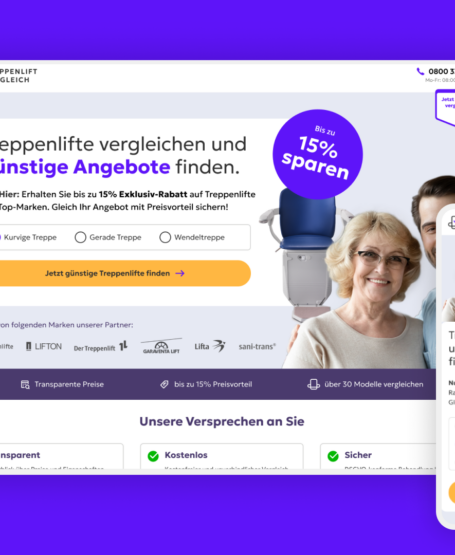Click the green check beside Sicher
The height and width of the screenshot is (555, 455).
[333, 456]
